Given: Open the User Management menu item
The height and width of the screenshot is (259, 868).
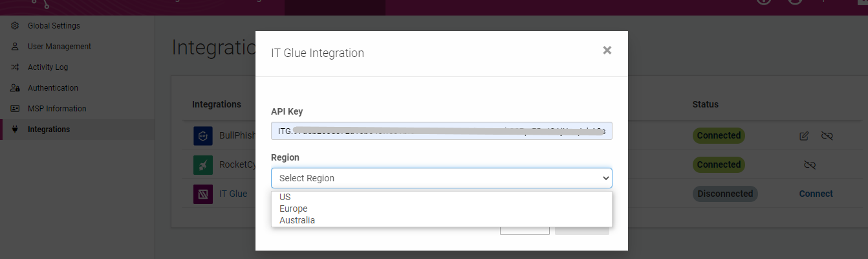Looking at the screenshot, I should pos(60,47).
